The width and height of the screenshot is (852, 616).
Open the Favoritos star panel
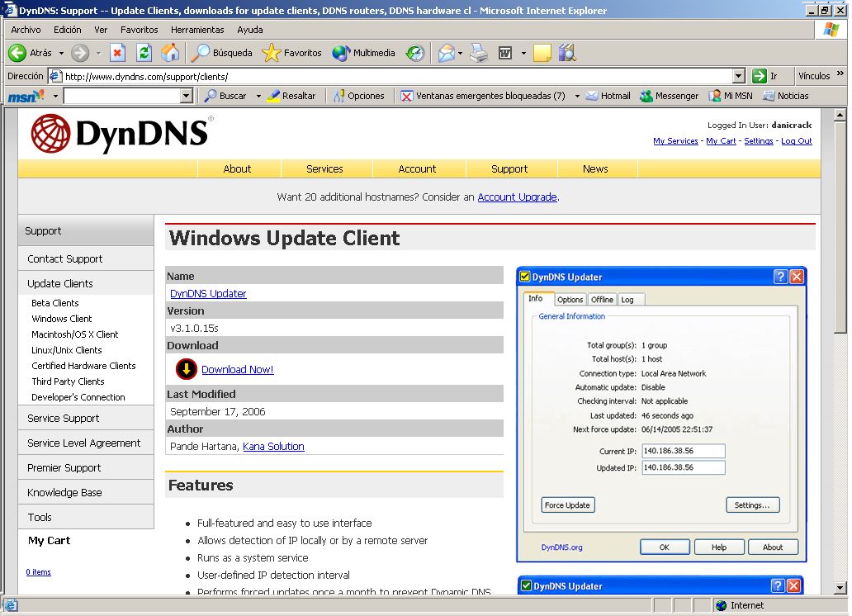291,53
